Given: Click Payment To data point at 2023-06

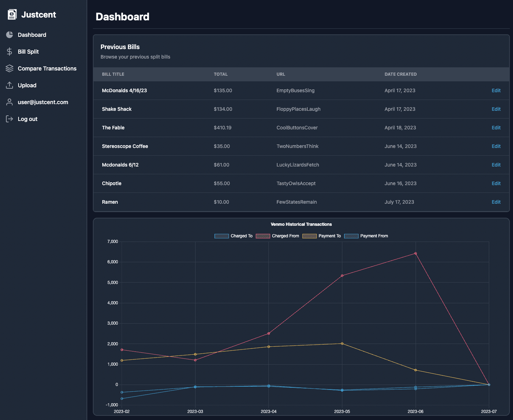Looking at the screenshot, I should [x=416, y=370].
